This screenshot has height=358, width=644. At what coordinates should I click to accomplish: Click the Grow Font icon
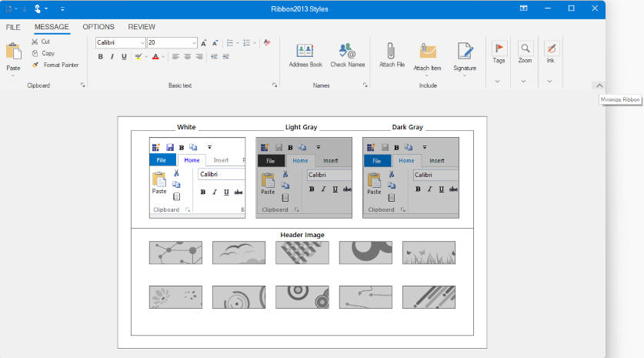click(x=203, y=43)
